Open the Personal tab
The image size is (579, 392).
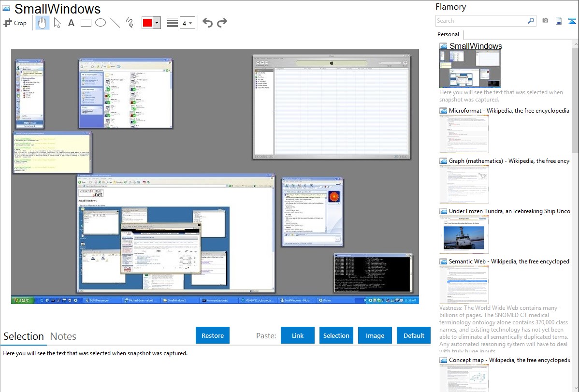pos(448,34)
